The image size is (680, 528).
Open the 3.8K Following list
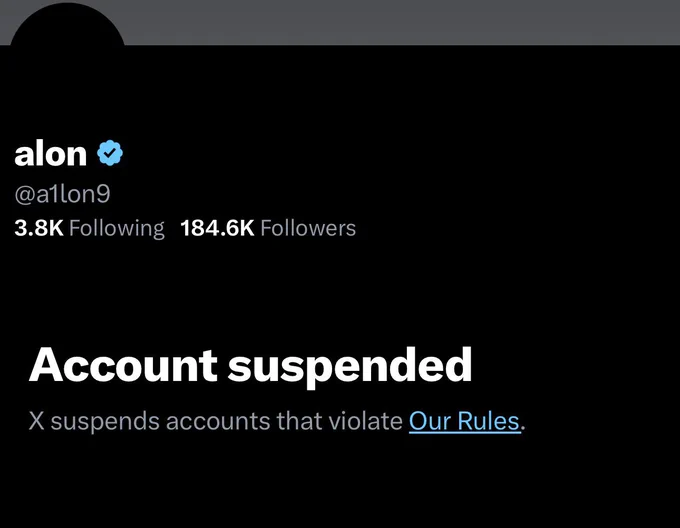click(x=89, y=228)
